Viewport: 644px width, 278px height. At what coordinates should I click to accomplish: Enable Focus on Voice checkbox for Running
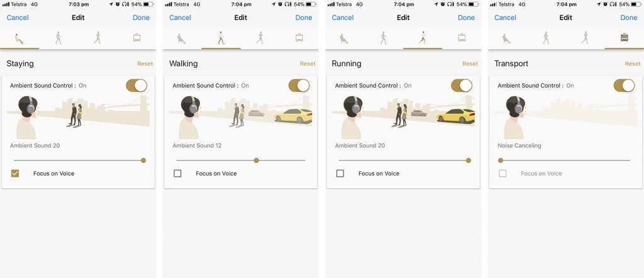point(340,174)
